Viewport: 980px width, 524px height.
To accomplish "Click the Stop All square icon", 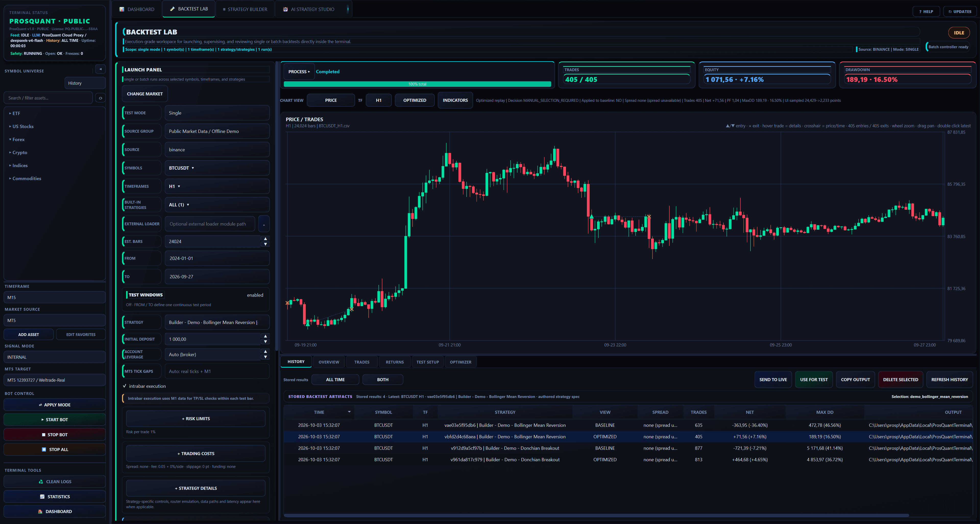I will coord(44,450).
